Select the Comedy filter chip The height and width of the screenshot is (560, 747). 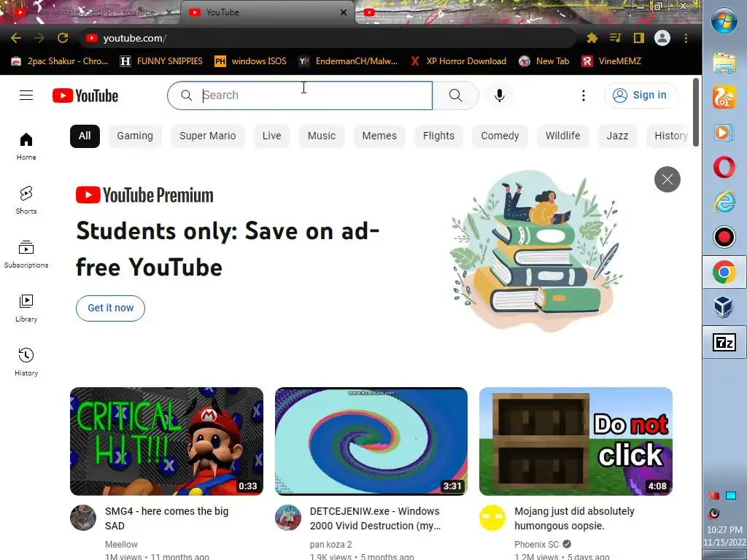(500, 136)
